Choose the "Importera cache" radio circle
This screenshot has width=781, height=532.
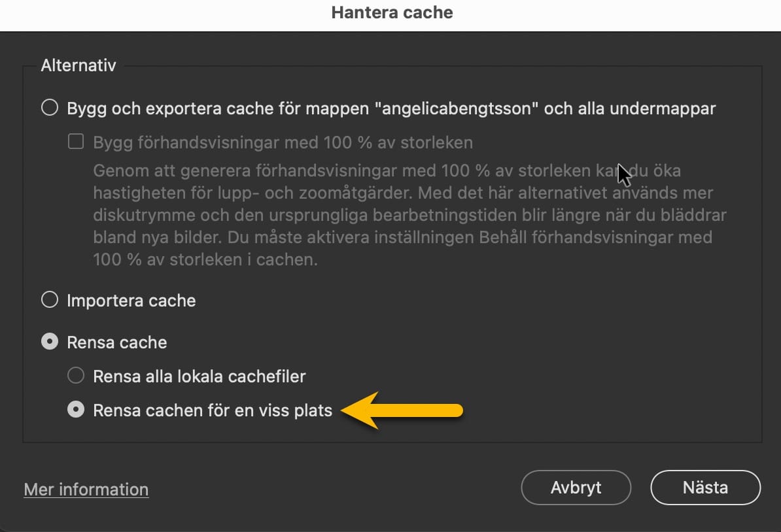pyautogui.click(x=50, y=301)
